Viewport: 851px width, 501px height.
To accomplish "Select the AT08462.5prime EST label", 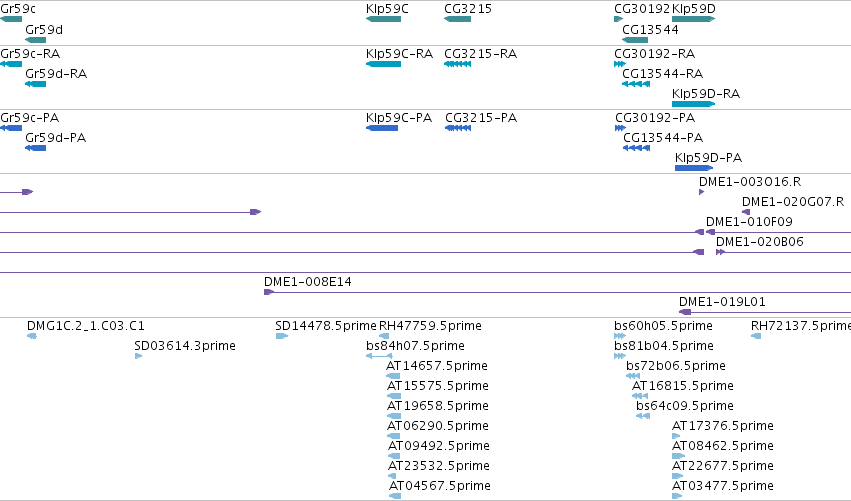I will point(723,447).
